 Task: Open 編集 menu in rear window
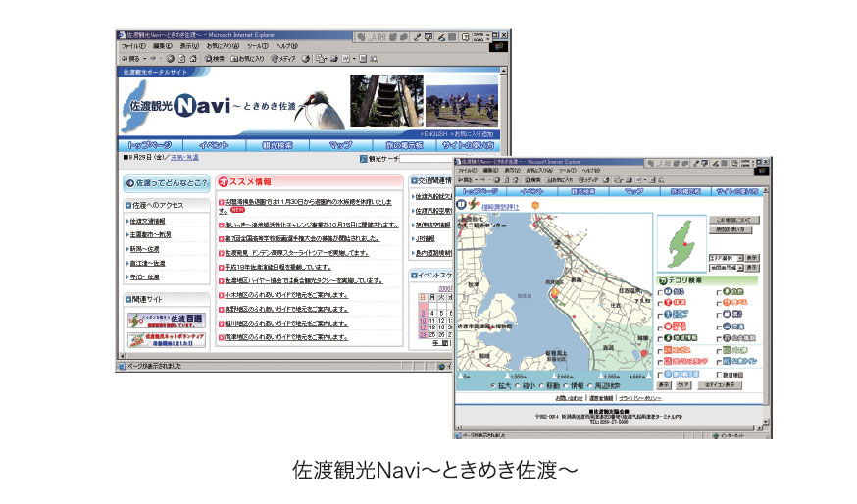pyautogui.click(x=163, y=46)
